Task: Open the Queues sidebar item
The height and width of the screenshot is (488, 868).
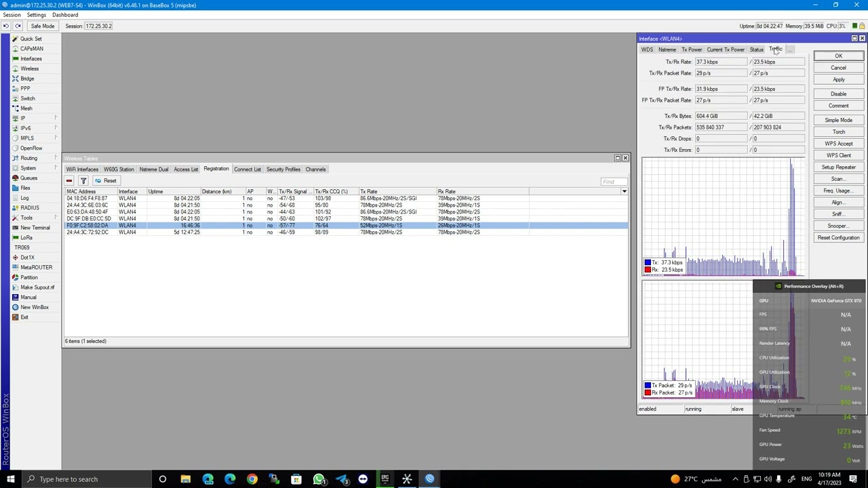Action: 28,178
